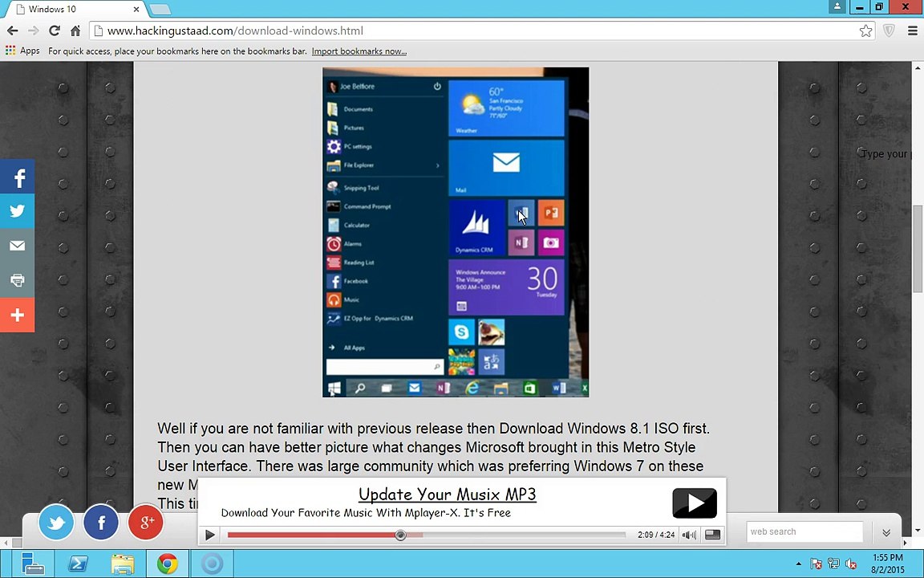
Task: Open the Apps shortcut in bookmarks bar
Action: click(x=22, y=51)
